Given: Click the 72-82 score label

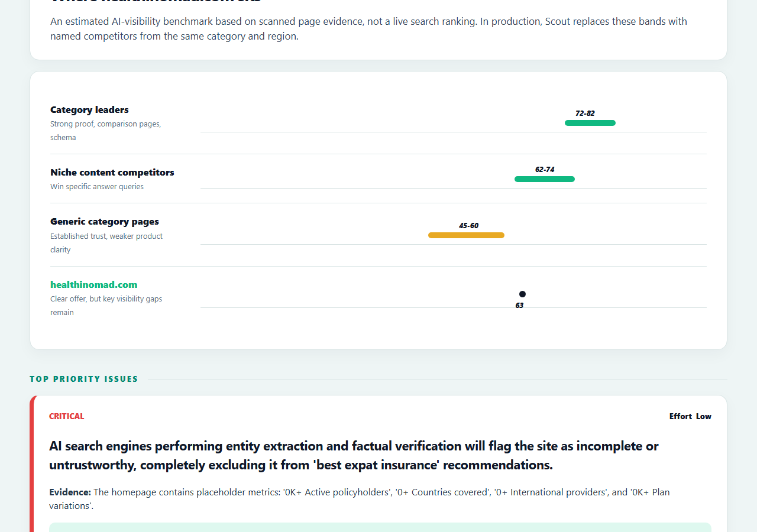Looking at the screenshot, I should (x=585, y=113).
